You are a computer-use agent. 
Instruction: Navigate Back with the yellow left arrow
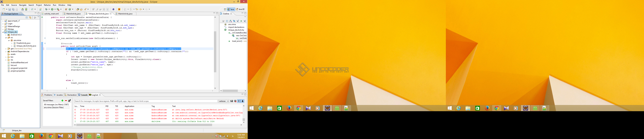(x=141, y=9)
